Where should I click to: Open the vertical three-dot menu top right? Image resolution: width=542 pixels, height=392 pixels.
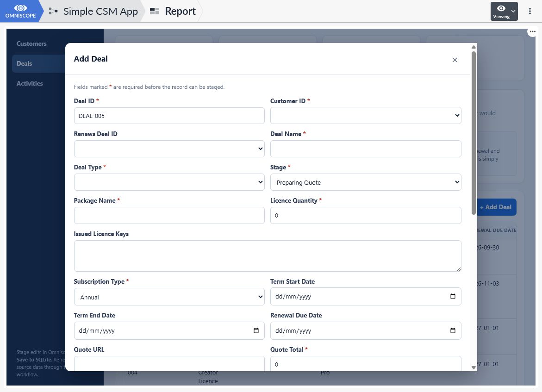[530, 11]
